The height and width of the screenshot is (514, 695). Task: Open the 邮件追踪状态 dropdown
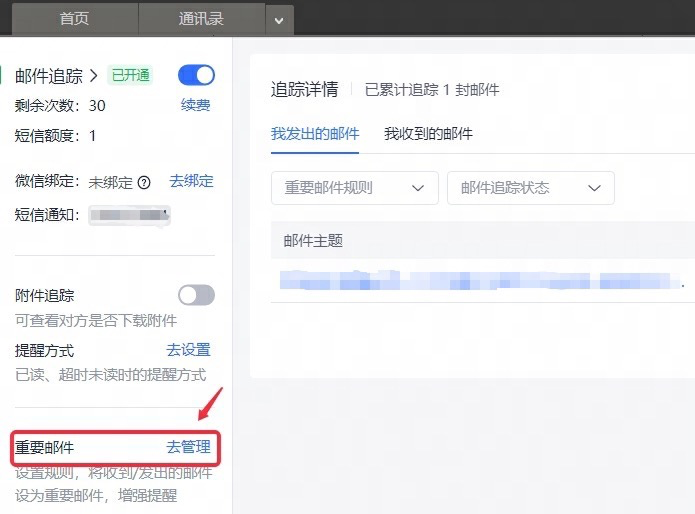531,188
